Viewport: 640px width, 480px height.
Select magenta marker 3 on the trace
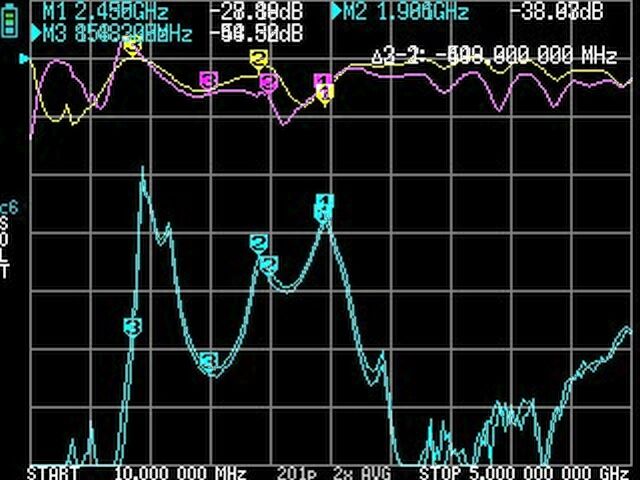tap(209, 80)
